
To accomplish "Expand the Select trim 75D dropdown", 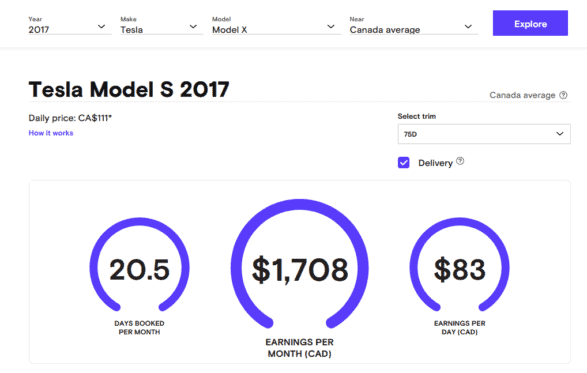I will 484,134.
